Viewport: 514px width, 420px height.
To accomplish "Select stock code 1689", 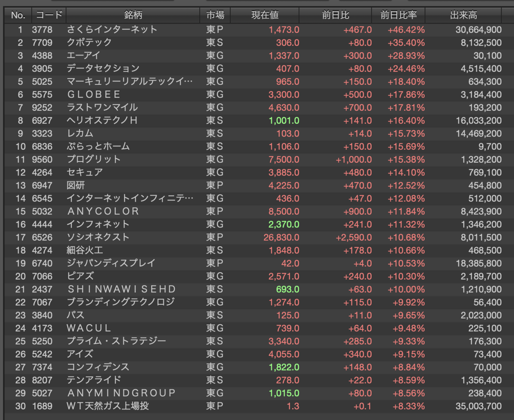I will pyautogui.click(x=42, y=406).
